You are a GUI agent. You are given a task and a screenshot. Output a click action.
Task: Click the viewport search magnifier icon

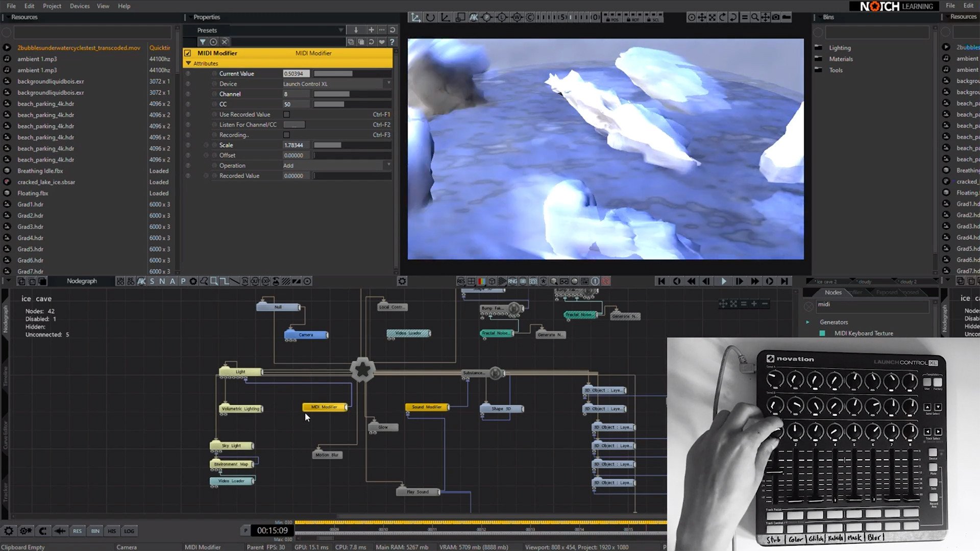pos(755,17)
